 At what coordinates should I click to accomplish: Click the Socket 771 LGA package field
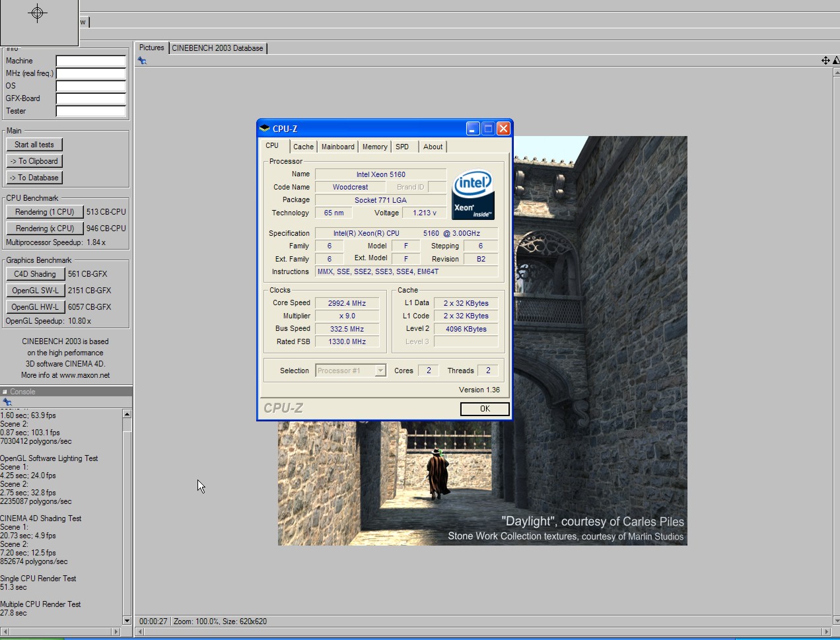tap(380, 200)
